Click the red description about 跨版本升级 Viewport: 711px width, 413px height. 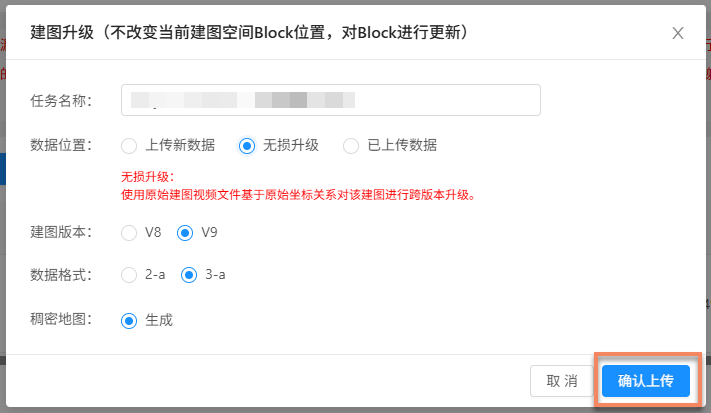tap(297, 194)
